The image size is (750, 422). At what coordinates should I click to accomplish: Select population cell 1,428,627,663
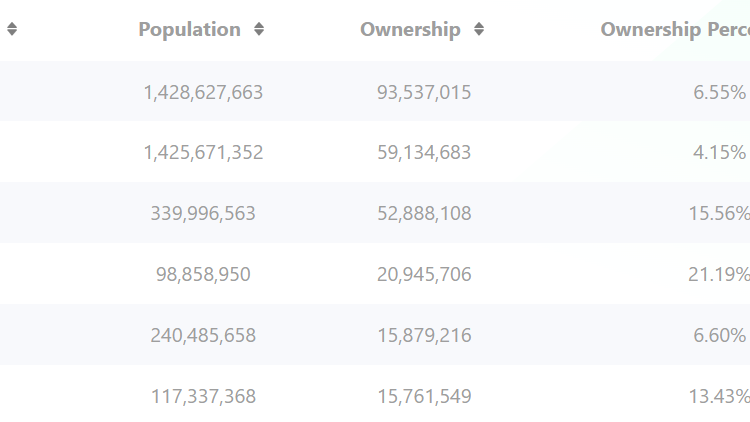pyautogui.click(x=203, y=92)
